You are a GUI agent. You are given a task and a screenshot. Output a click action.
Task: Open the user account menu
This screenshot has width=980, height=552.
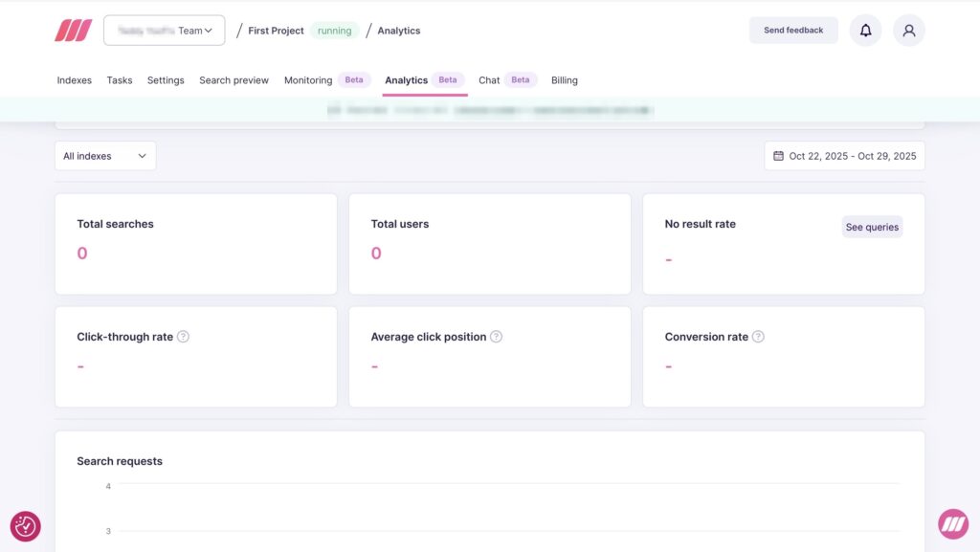(909, 30)
